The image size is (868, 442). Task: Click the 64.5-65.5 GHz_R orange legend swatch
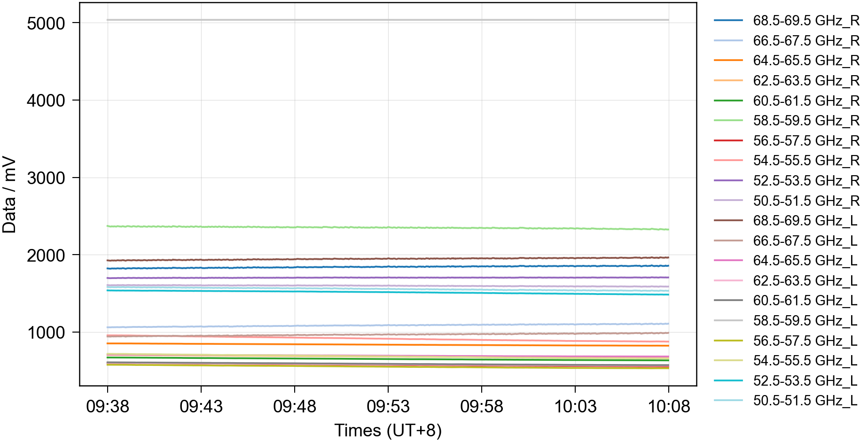728,61
